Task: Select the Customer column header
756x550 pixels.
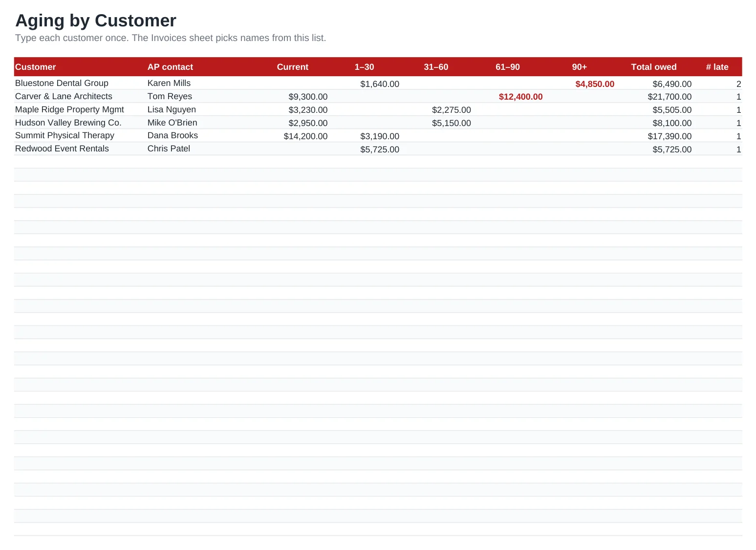Action: [35, 67]
